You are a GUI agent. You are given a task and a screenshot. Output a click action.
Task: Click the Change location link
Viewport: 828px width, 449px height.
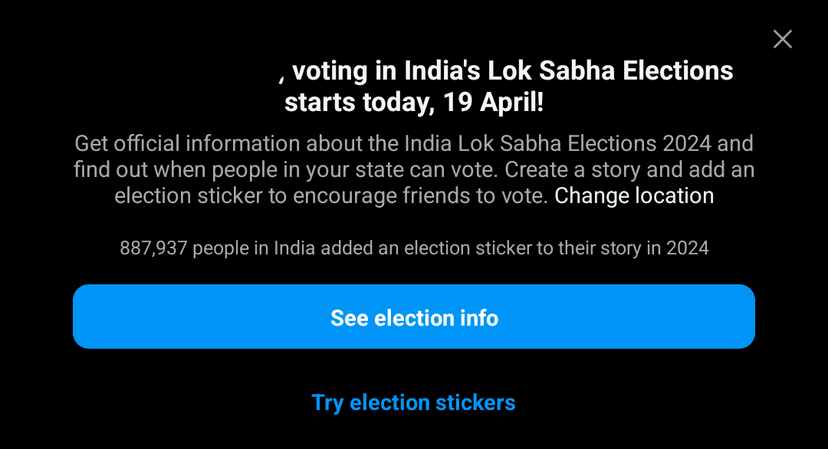634,196
